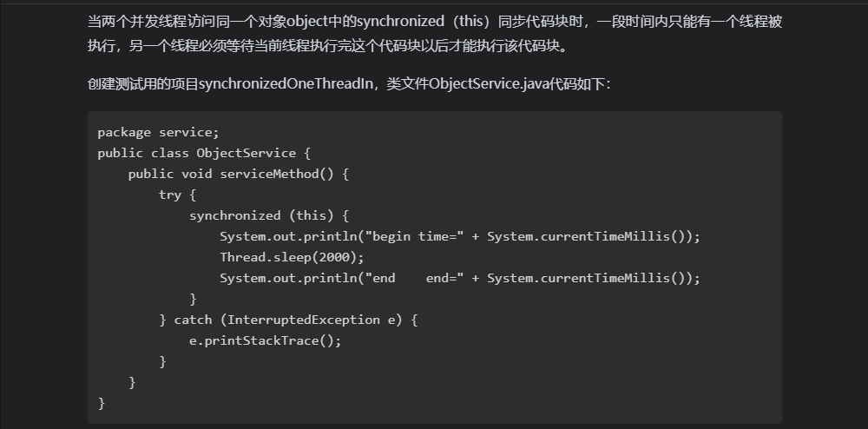This screenshot has width=868, height=429.
Task: Click the final closing brace of the class
Action: (x=102, y=404)
